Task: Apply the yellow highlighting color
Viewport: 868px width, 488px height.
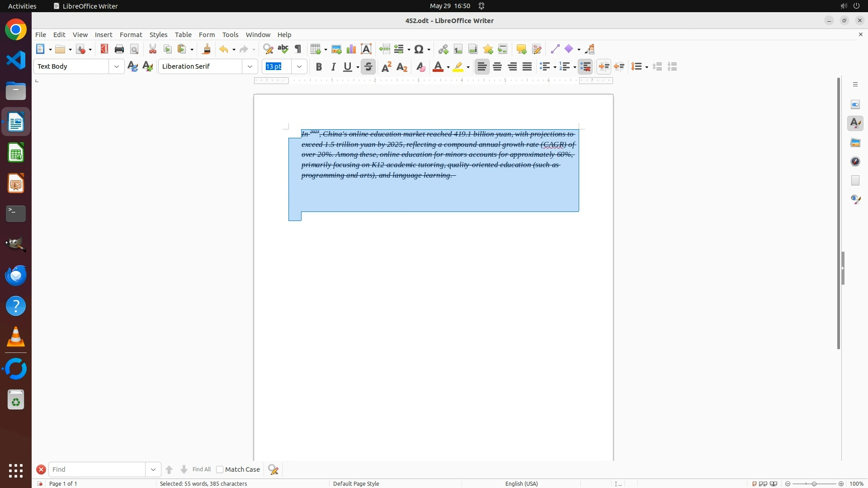Action: click(458, 67)
